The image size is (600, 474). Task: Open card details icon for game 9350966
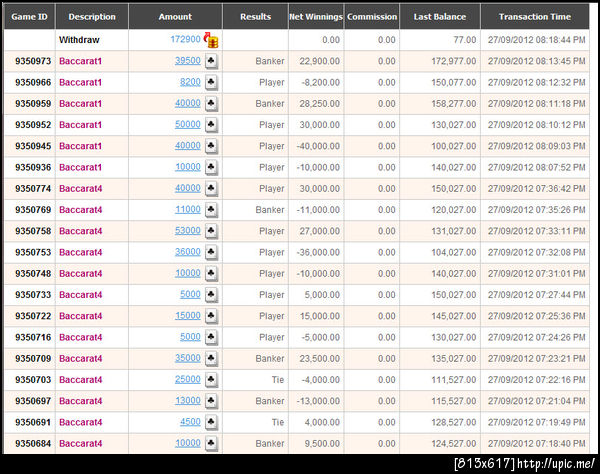[212, 82]
